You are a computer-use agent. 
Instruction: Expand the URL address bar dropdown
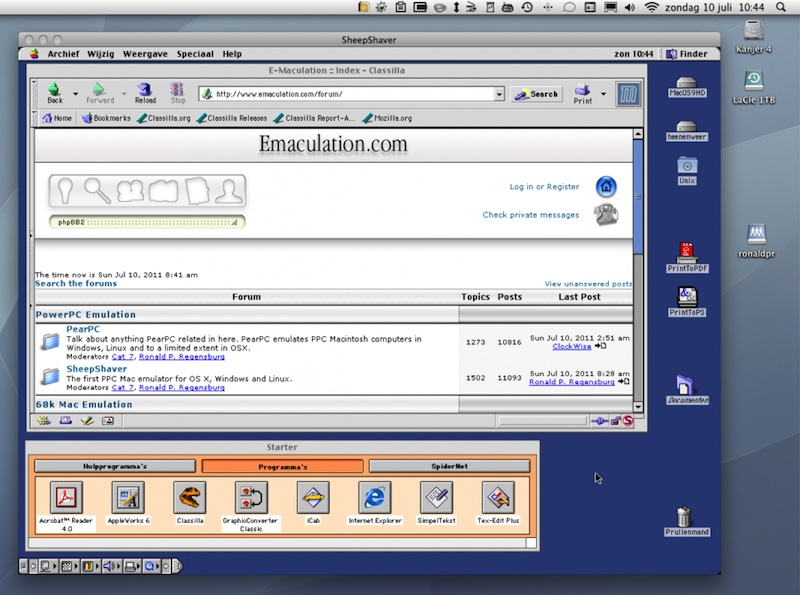pyautogui.click(x=499, y=94)
